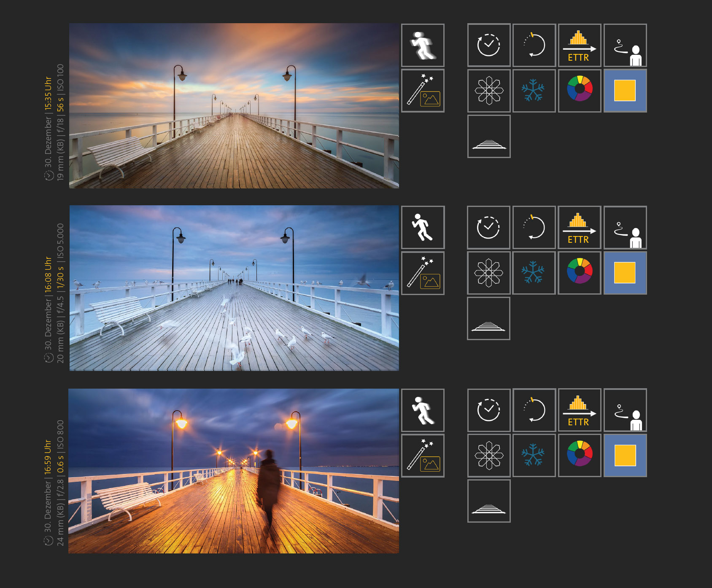Screen dimensions: 712x588
Task: Click the person with path icon in the sunset photo row
Action: click(x=625, y=45)
